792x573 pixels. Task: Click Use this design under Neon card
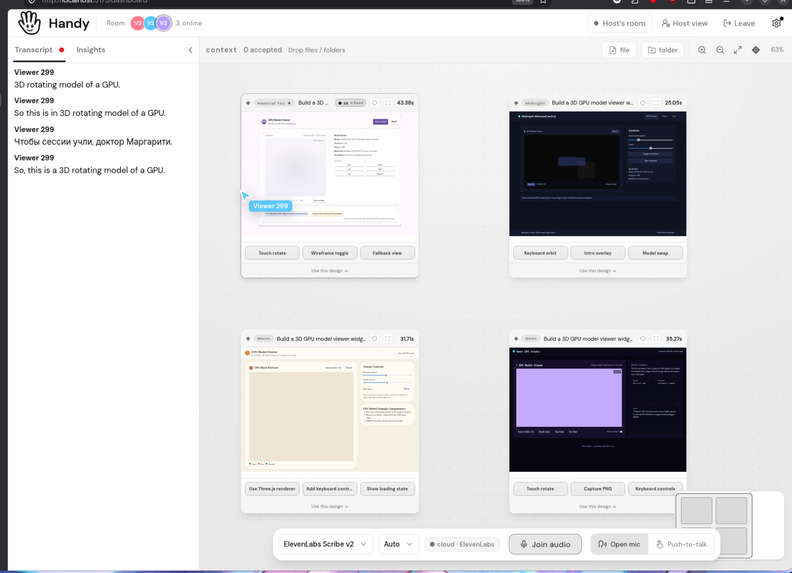598,506
